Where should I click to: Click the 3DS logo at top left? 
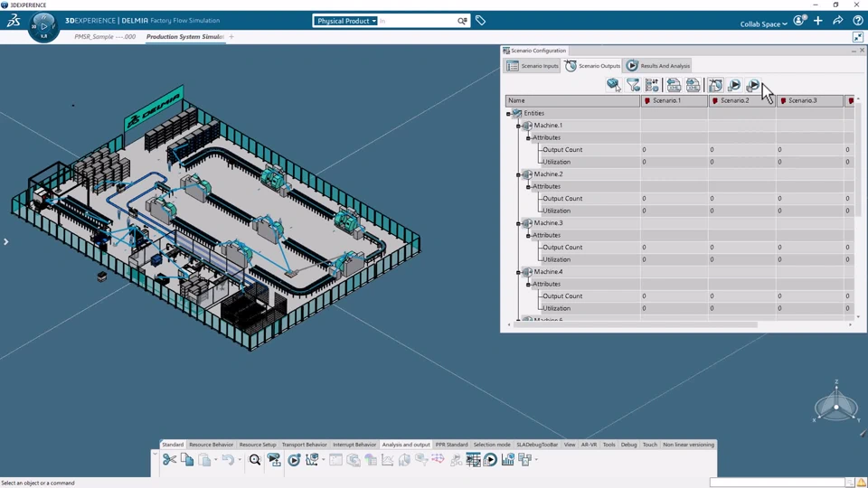[x=14, y=21]
